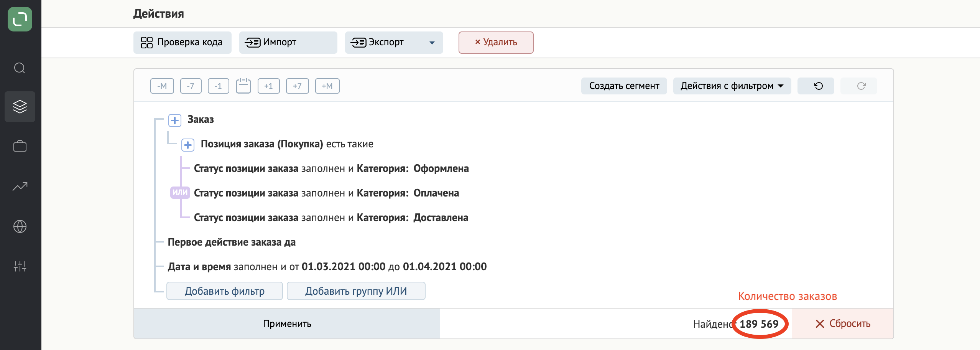The width and height of the screenshot is (980, 350).
Task: Select the layers icon in the sidebar
Action: pyautogui.click(x=20, y=107)
